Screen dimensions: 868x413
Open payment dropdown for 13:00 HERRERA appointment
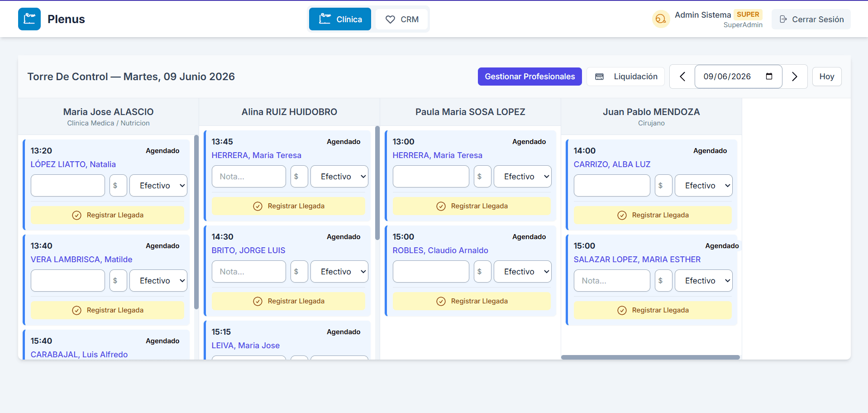(523, 177)
